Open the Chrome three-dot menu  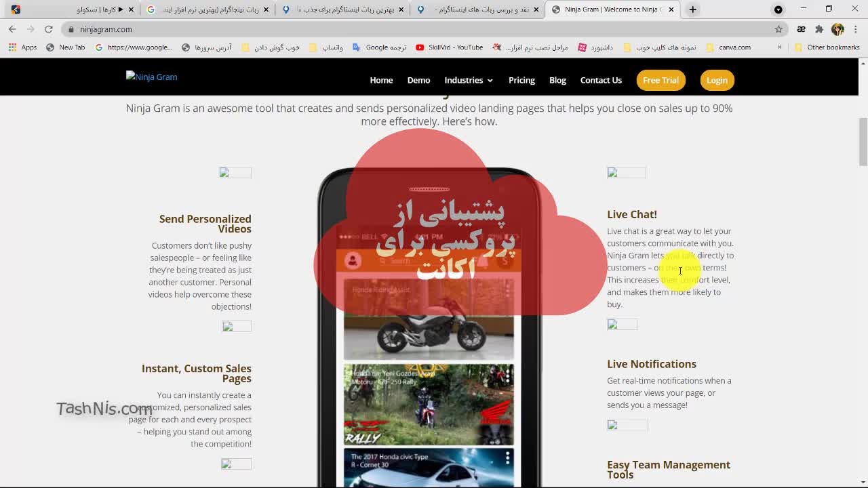point(856,29)
